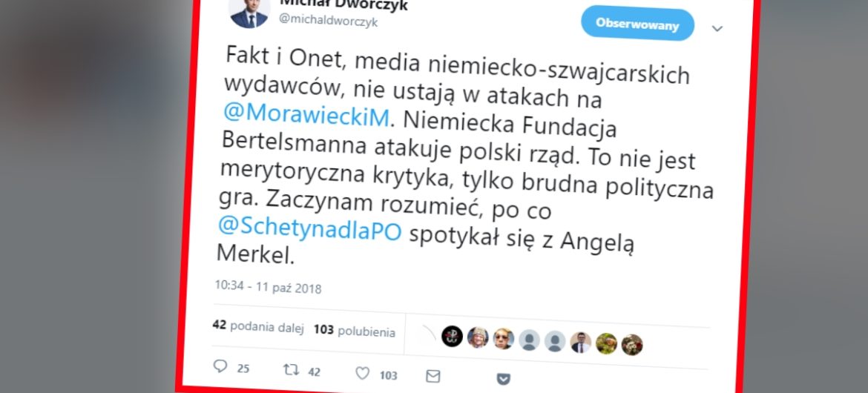Screen dimensions: 868x393
Task: Open the @michaldworczyk handle
Action: coord(328,22)
